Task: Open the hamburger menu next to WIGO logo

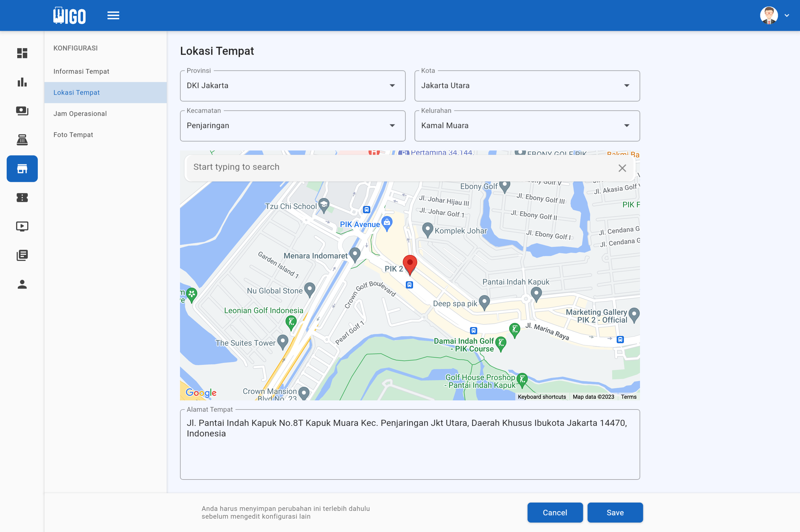Action: click(x=113, y=15)
